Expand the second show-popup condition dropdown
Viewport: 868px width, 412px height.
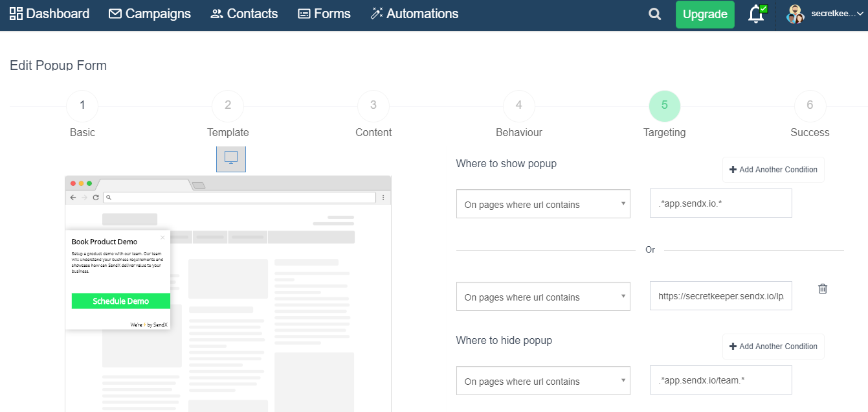(x=543, y=297)
